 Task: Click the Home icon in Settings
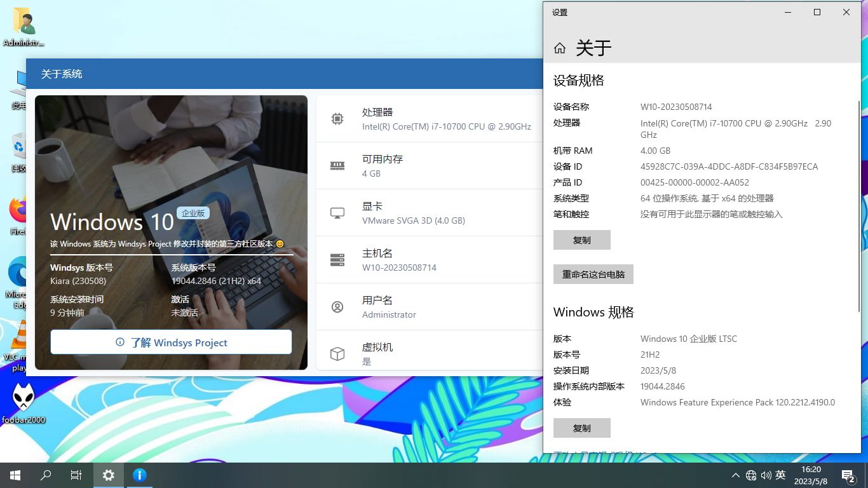[560, 48]
